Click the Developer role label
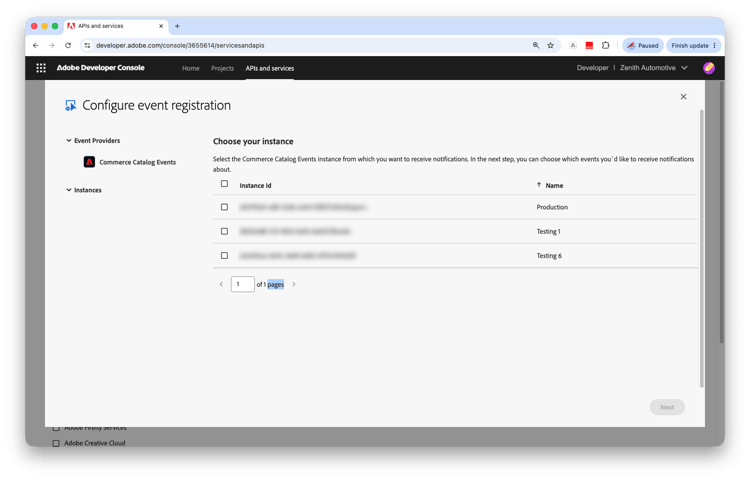This screenshot has height=480, width=750. (592, 68)
